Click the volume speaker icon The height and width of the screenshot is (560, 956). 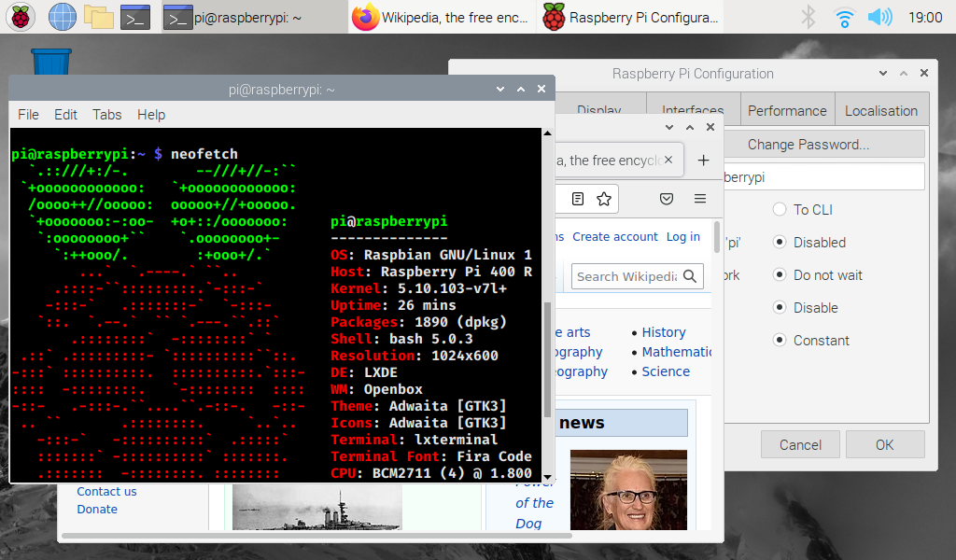[x=879, y=17]
